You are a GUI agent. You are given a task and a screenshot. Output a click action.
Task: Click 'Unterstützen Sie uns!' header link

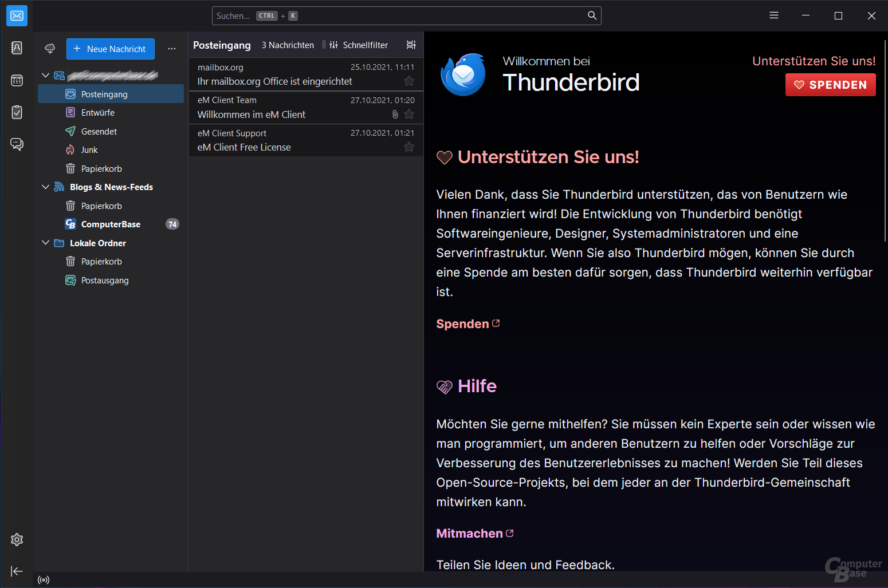pyautogui.click(x=814, y=61)
